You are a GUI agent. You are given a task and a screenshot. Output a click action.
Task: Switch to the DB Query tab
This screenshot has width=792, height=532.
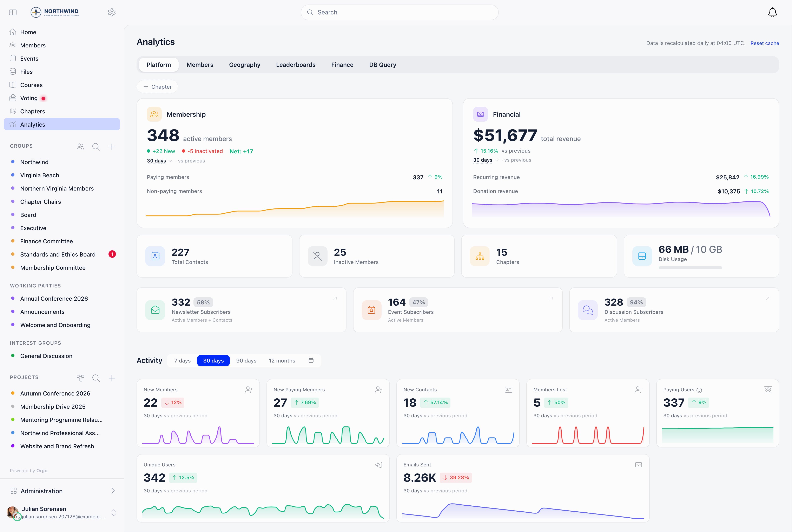point(382,65)
